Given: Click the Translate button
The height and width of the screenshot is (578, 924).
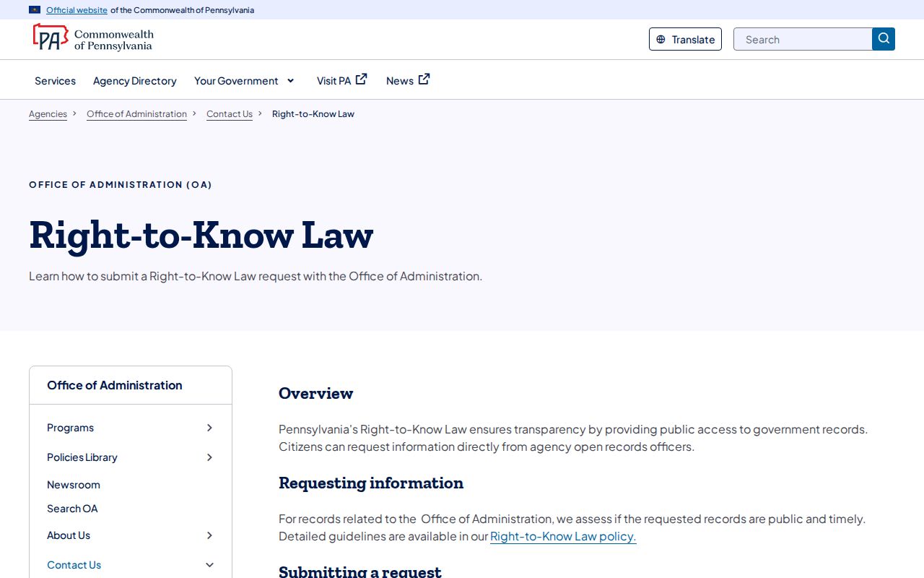Looking at the screenshot, I should (685, 39).
